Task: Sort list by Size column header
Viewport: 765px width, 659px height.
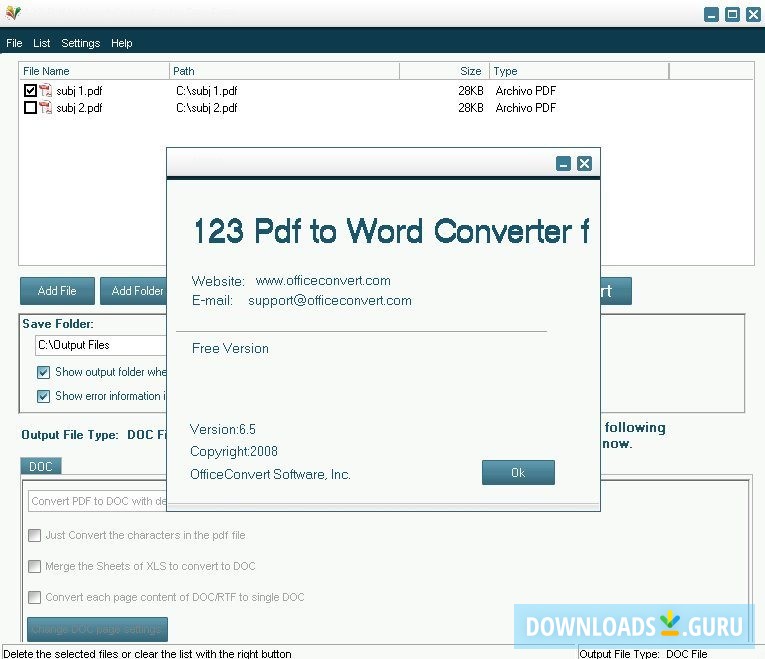Action: (x=444, y=71)
